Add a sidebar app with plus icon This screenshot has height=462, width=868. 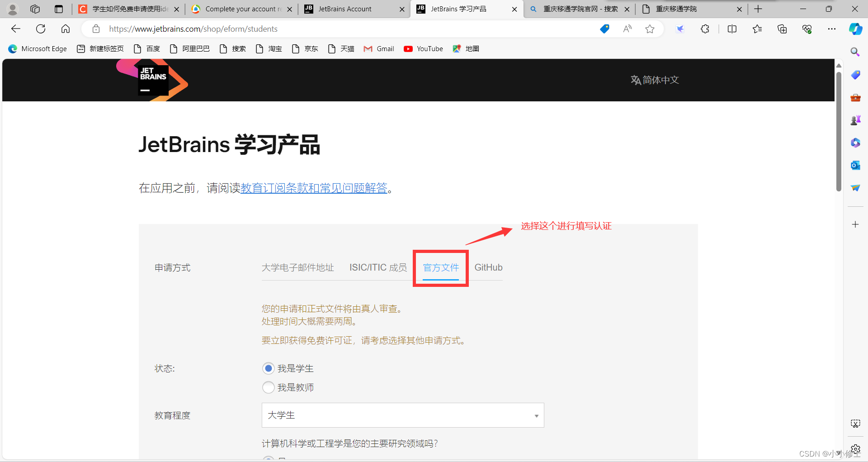pos(855,224)
